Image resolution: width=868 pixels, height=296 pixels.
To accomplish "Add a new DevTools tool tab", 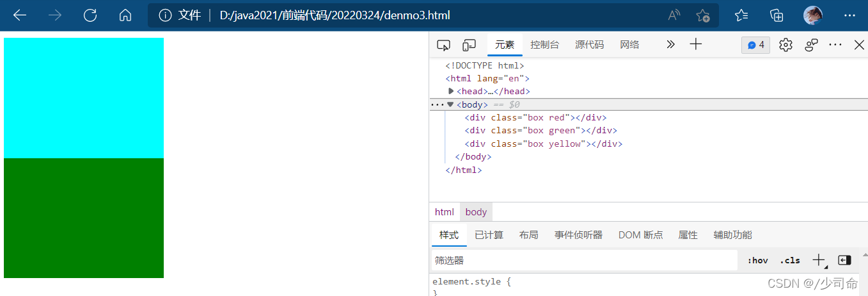I will click(x=696, y=44).
